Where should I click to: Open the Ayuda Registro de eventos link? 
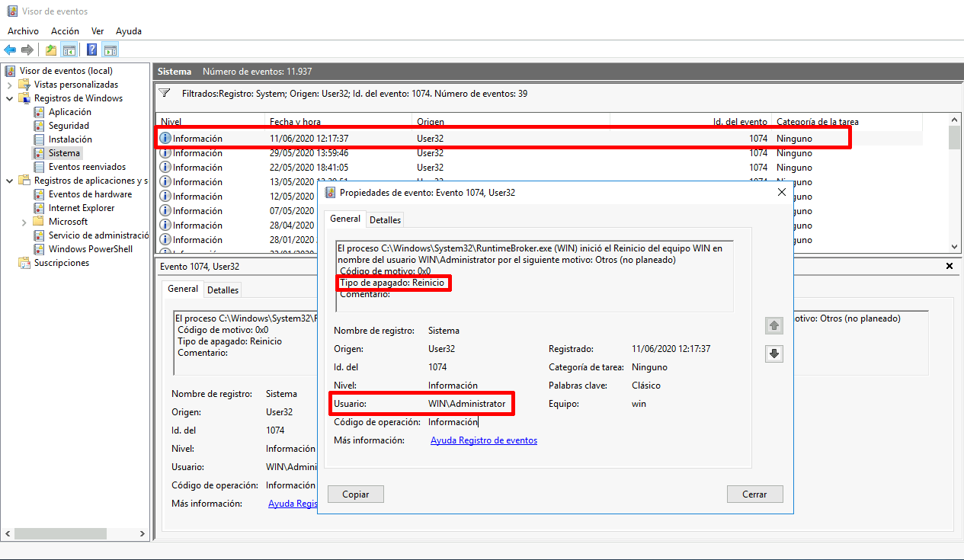point(483,440)
